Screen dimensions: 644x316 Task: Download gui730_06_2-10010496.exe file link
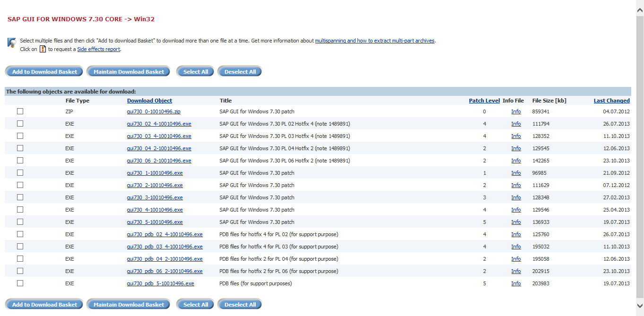point(159,161)
